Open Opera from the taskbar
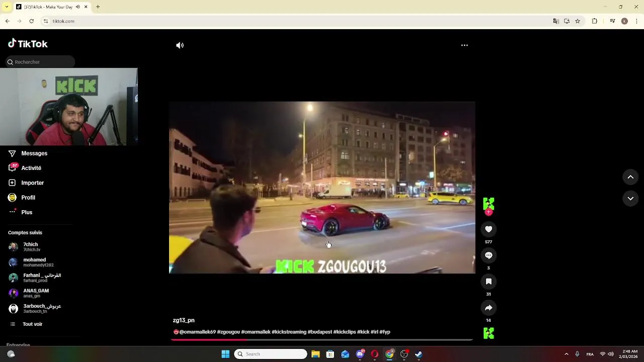644x362 pixels. (374, 354)
